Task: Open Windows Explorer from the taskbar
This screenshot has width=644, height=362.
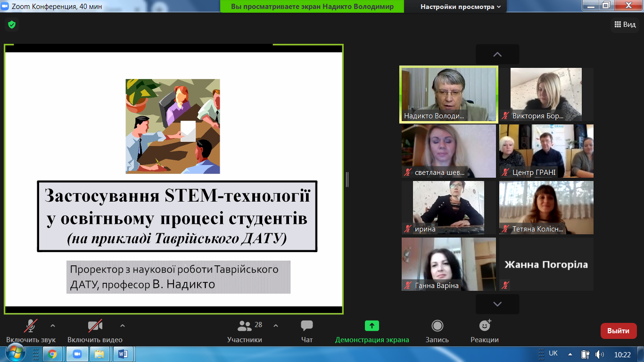Action: (x=99, y=354)
